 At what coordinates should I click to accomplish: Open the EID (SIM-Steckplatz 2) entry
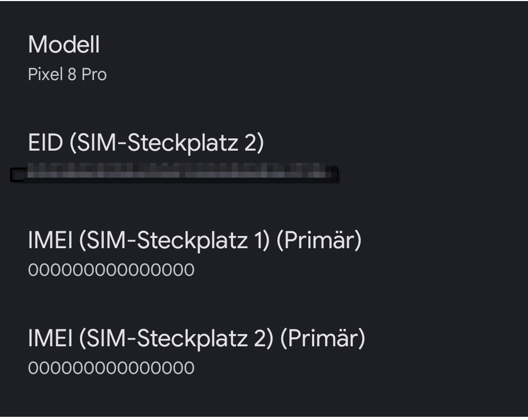pyautogui.click(x=145, y=143)
